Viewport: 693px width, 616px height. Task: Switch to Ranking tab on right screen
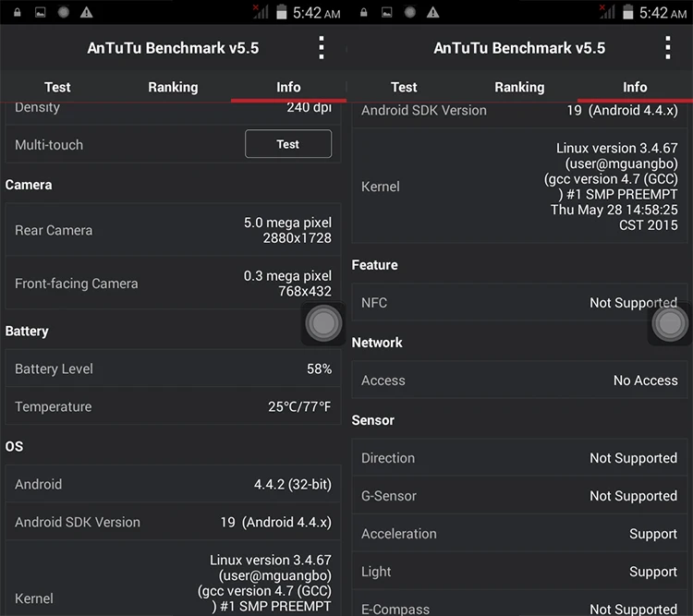[x=519, y=87]
